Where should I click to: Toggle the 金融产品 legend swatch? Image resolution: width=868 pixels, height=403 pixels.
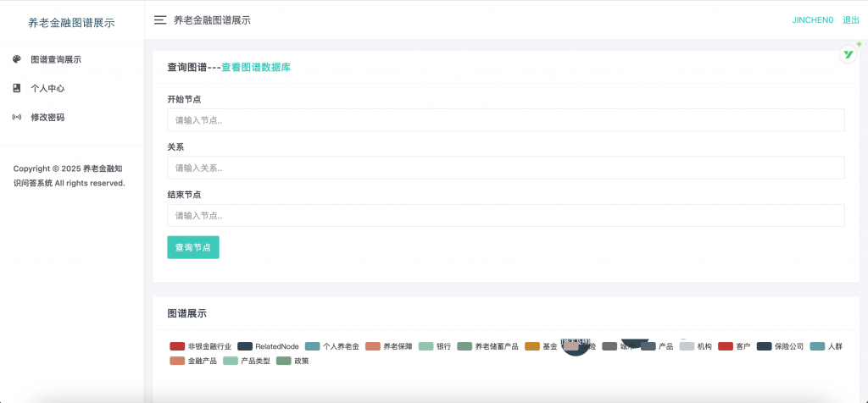pyautogui.click(x=177, y=361)
